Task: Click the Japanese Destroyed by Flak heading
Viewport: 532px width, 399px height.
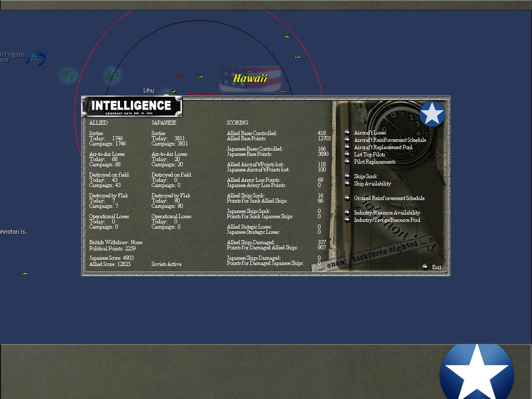Action: pos(170,195)
